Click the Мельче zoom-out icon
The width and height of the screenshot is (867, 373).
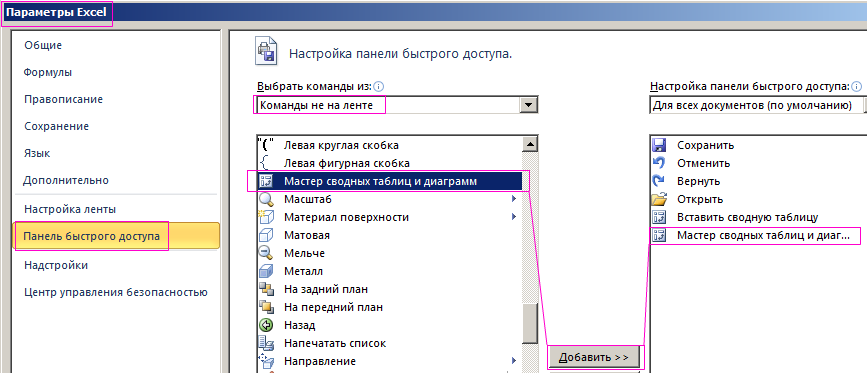[266, 253]
